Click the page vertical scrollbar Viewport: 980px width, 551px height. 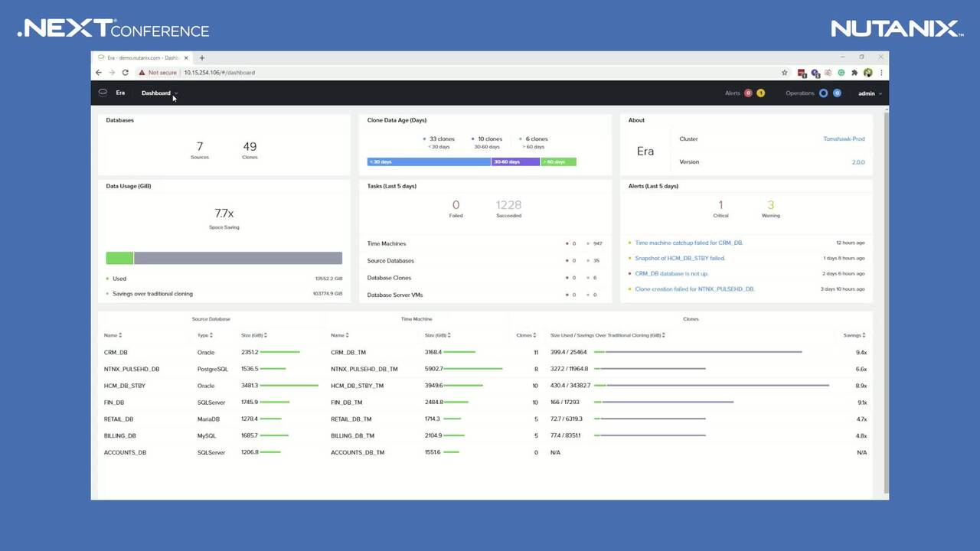pos(886,302)
